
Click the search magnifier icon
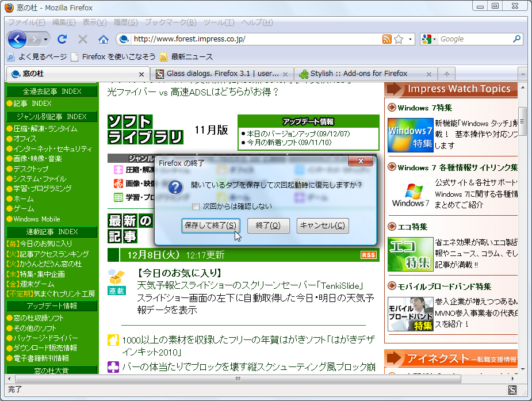click(518, 39)
